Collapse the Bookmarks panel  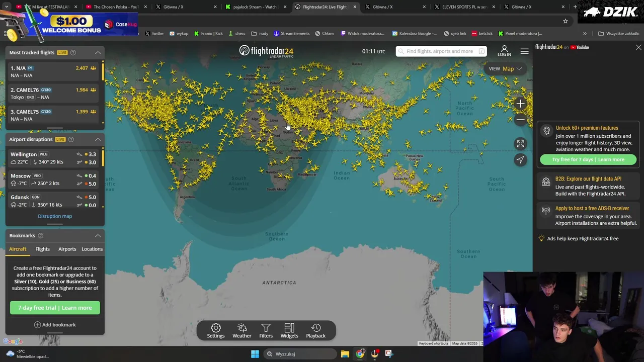pyautogui.click(x=98, y=235)
